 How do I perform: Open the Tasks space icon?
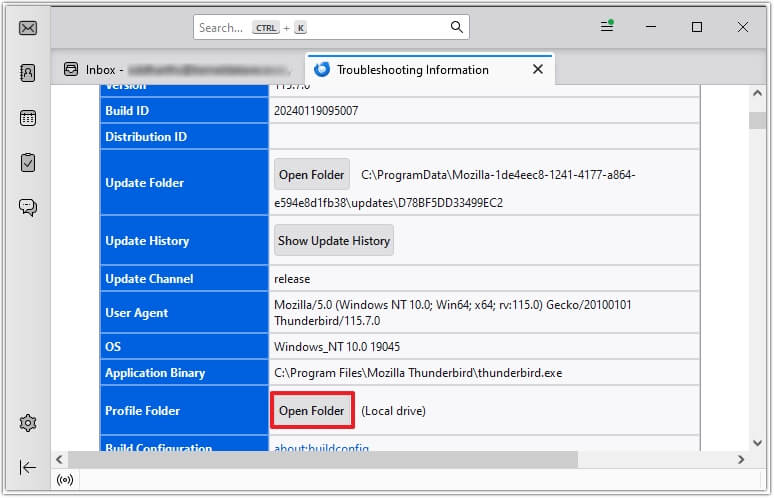point(28,162)
